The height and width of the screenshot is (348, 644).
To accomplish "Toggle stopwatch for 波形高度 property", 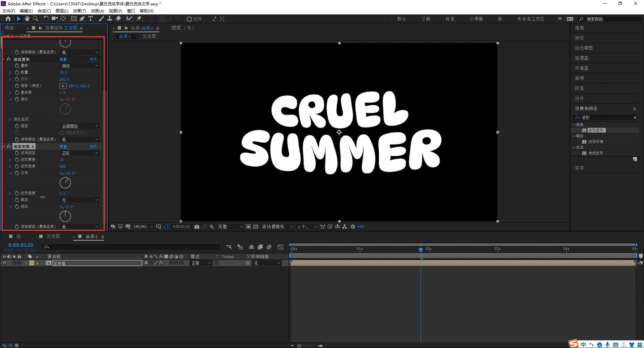I will coord(17,160).
